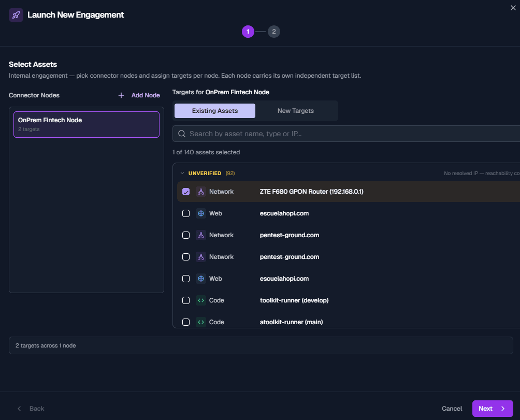Click the rocket icon beside Launch New Engagement
This screenshot has width=520, height=420.
tap(16, 15)
